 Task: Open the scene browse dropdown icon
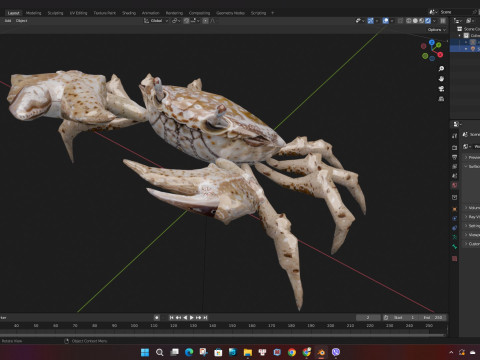coord(433,12)
